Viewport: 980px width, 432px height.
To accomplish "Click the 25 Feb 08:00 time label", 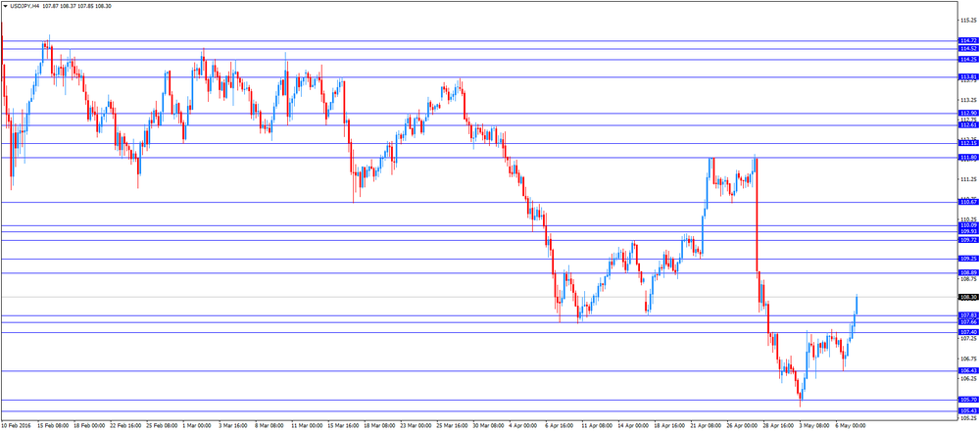I will [162, 426].
